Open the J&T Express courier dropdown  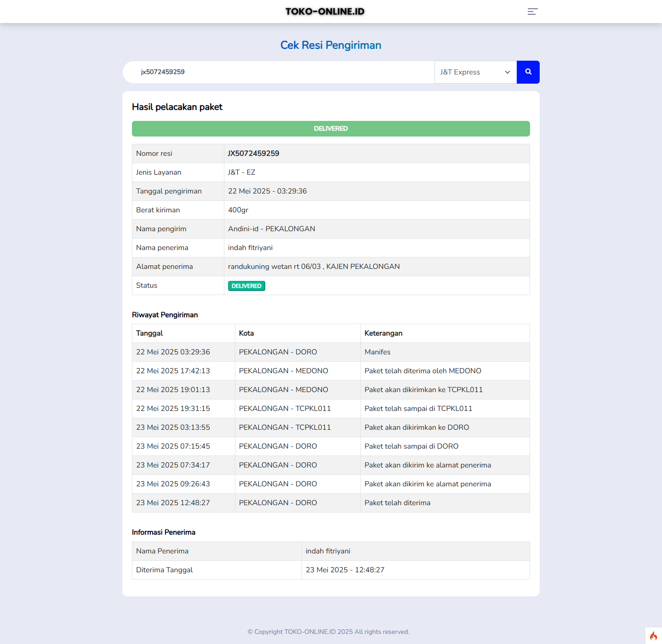point(475,72)
